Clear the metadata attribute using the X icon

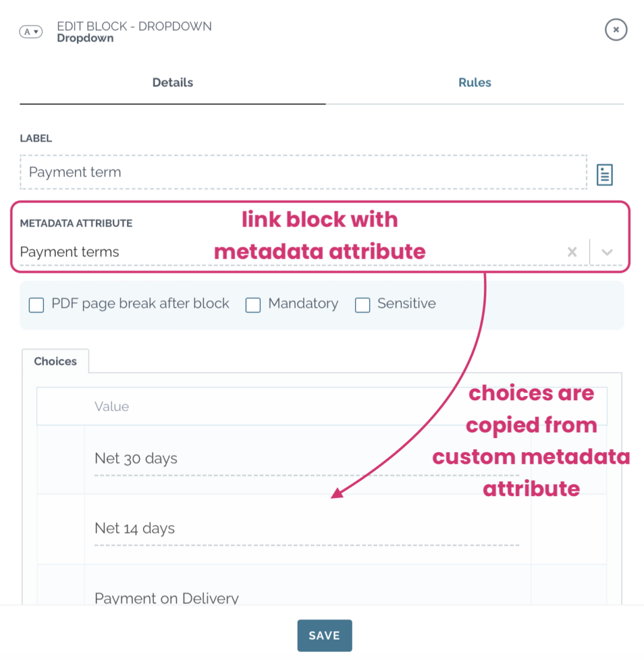pyautogui.click(x=572, y=252)
